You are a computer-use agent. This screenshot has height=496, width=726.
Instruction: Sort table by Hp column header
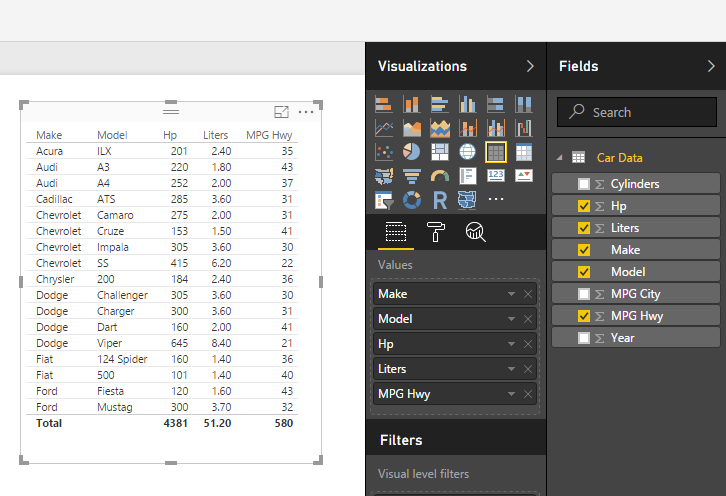(x=170, y=135)
